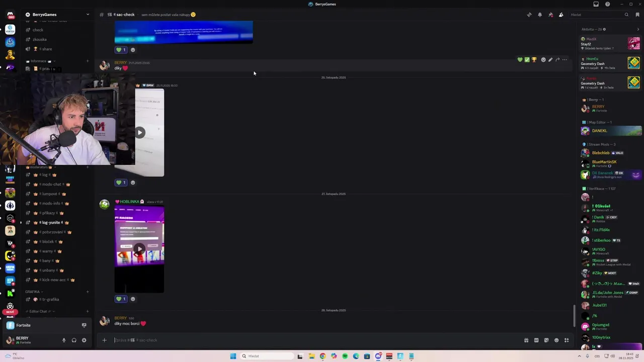Toggle headphones deafen in user panel
This screenshot has height=362, width=644.
click(74, 340)
